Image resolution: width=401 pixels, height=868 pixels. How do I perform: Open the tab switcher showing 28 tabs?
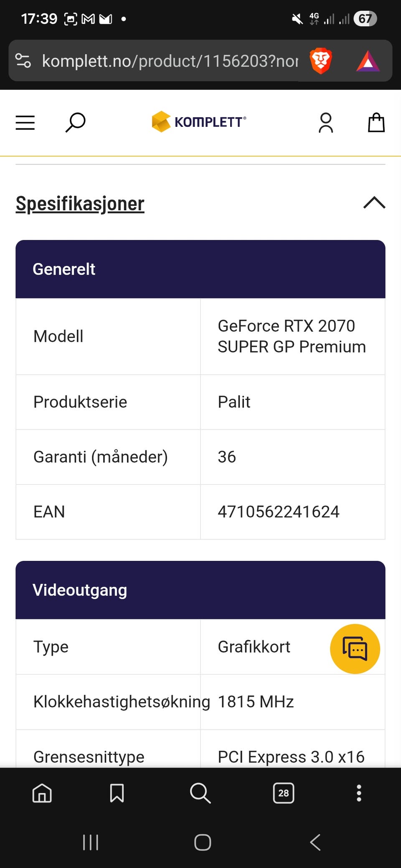(283, 793)
